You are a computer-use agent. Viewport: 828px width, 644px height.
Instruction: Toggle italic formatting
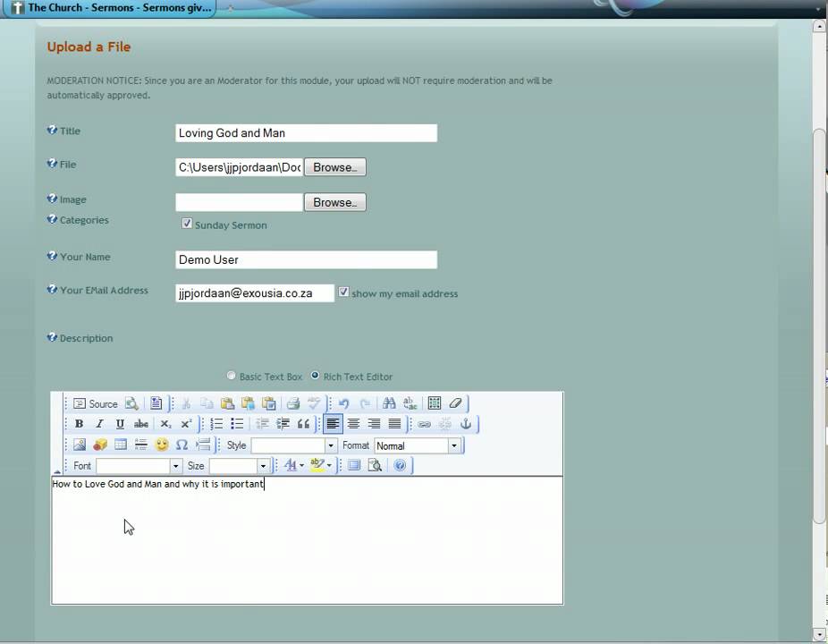point(99,424)
